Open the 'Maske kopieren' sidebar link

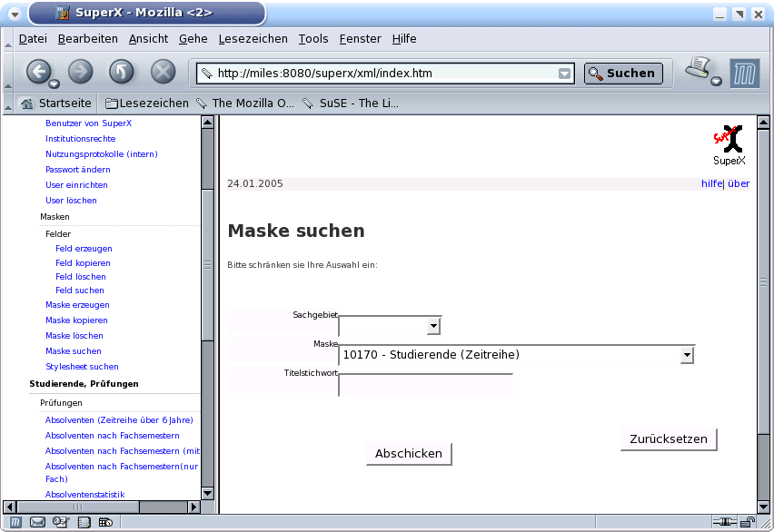76,320
